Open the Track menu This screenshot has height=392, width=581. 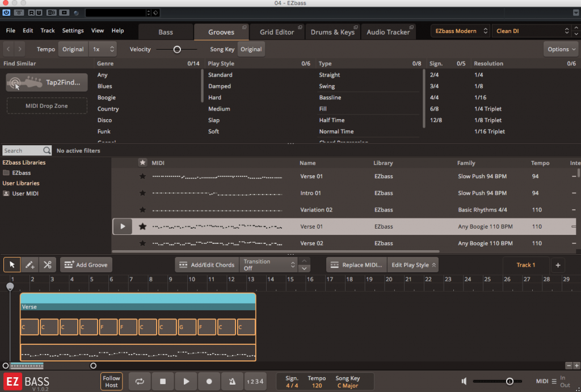pyautogui.click(x=48, y=31)
